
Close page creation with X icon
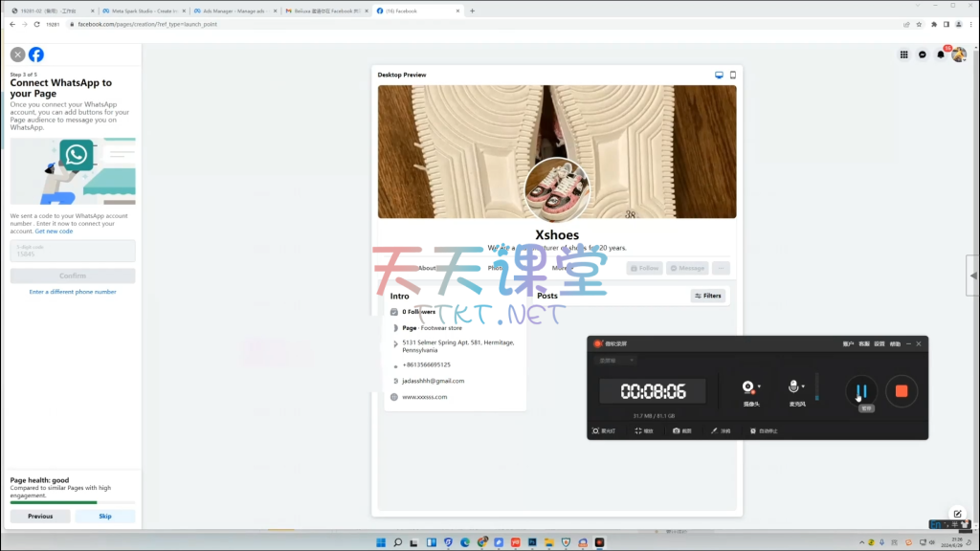coord(17,55)
